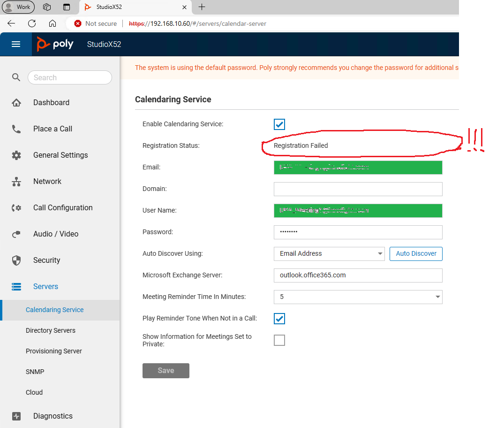Uncheck Play Reminder Tone When Not in Call

pyautogui.click(x=279, y=319)
